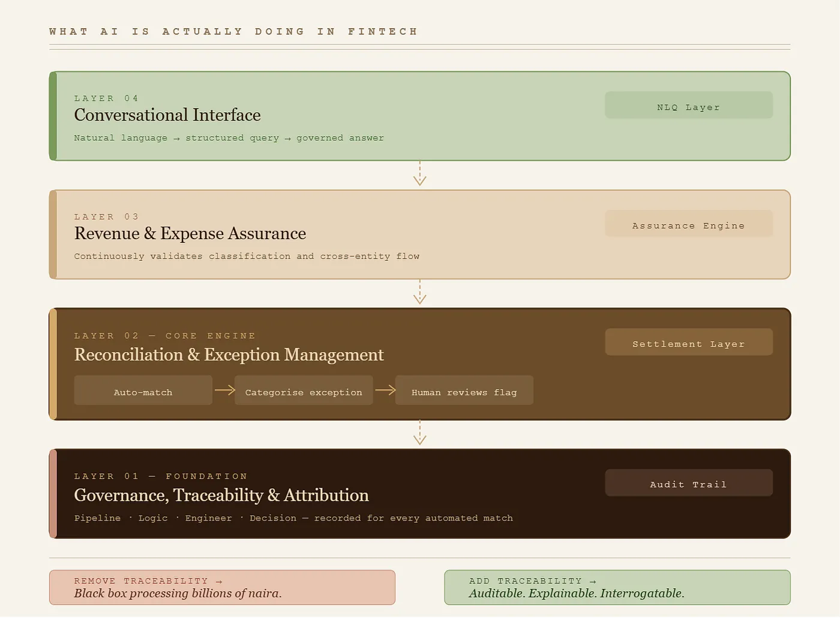This screenshot has width=840, height=629.
Task: Select the NLQ Layer badge
Action: click(x=688, y=106)
